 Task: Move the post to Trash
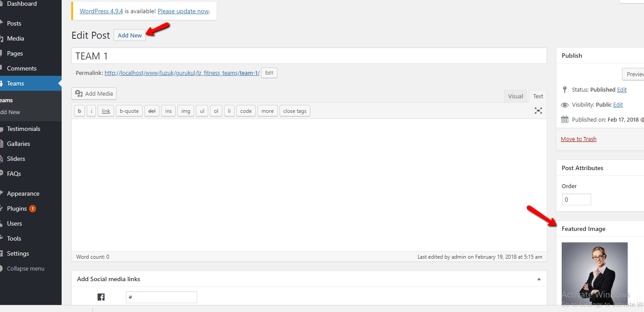[578, 139]
